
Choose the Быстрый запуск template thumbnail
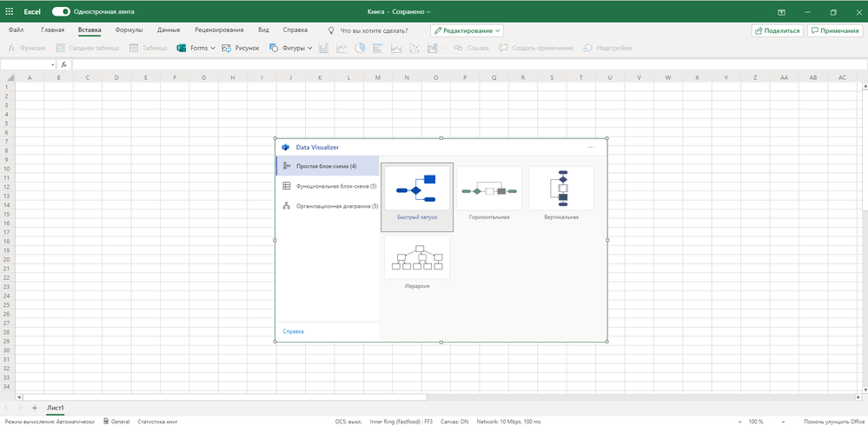click(417, 196)
